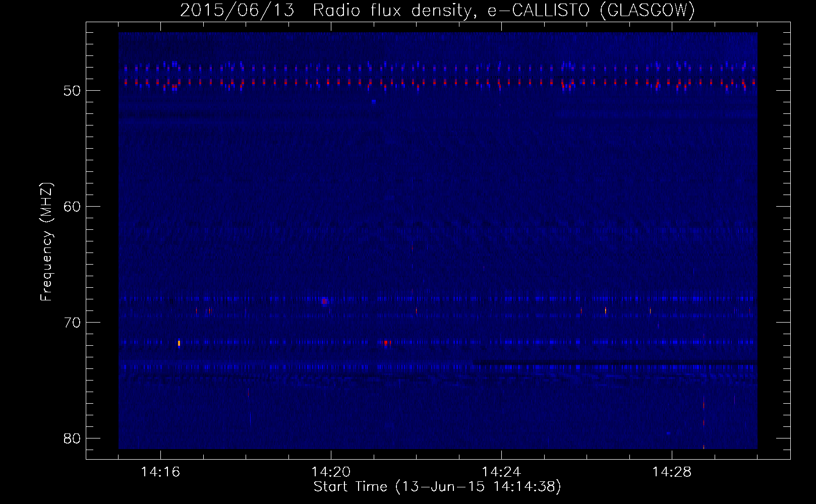Click the 50 frequency tick label

point(72,91)
